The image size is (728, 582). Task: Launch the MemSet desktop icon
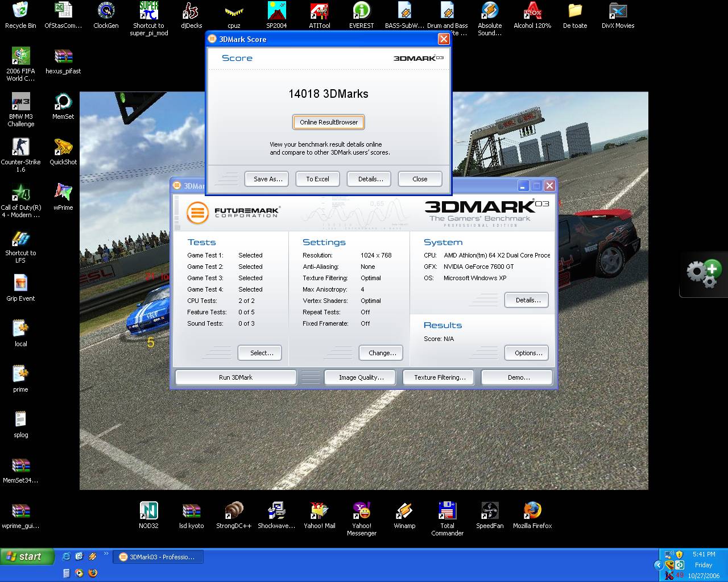pos(63,106)
